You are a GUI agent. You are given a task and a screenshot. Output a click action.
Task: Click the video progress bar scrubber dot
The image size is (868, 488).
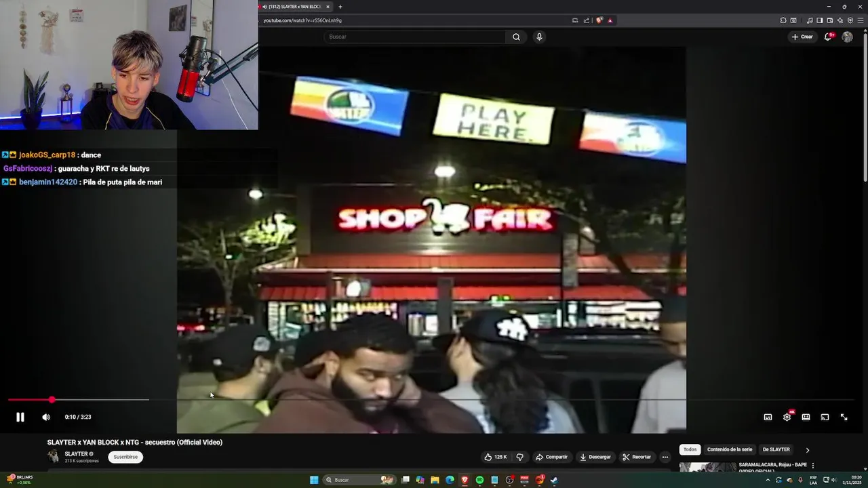coord(52,400)
